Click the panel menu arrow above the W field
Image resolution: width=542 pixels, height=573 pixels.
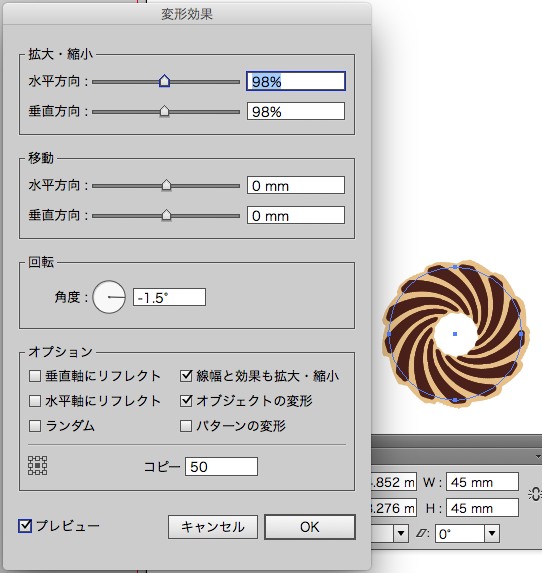pyautogui.click(x=538, y=456)
